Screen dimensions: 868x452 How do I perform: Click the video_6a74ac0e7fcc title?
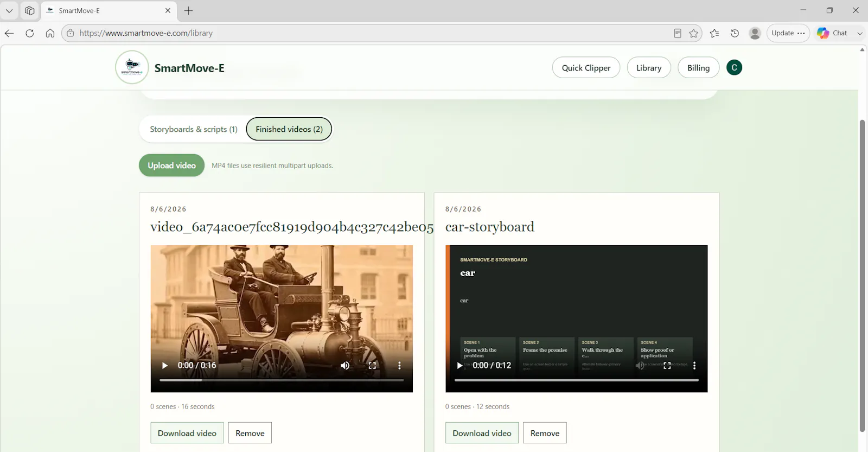point(292,227)
